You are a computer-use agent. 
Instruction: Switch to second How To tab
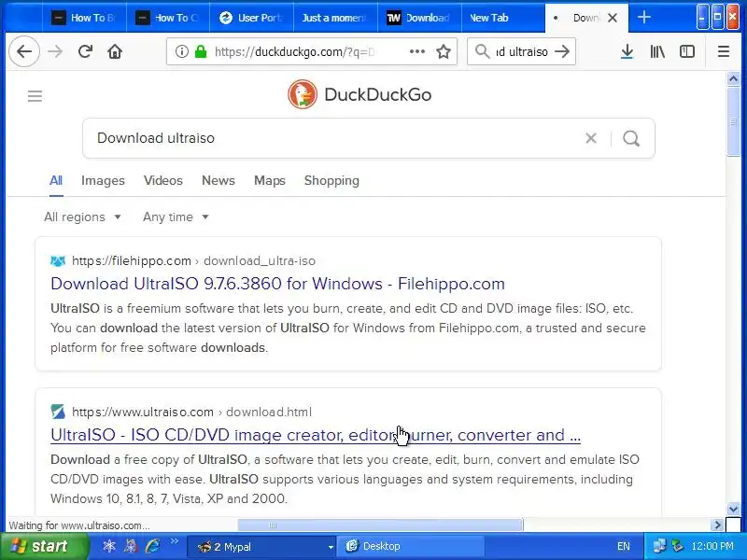tap(168, 18)
